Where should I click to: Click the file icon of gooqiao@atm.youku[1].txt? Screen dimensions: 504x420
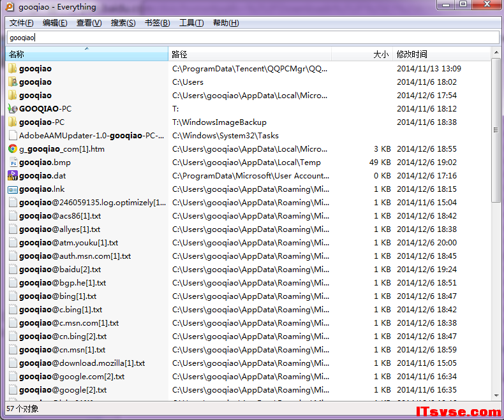(13, 243)
